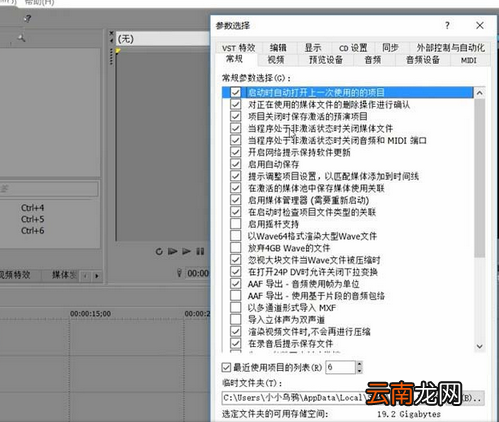Click the (无) preview source dropdown
Viewport: 499px width, 422px height.
coord(163,39)
